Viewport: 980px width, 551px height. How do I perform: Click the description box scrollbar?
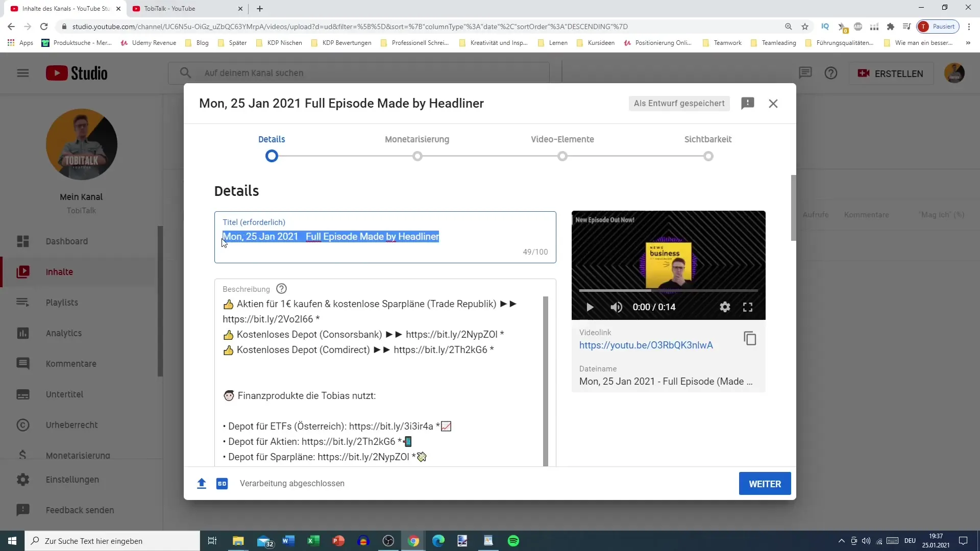546,381
